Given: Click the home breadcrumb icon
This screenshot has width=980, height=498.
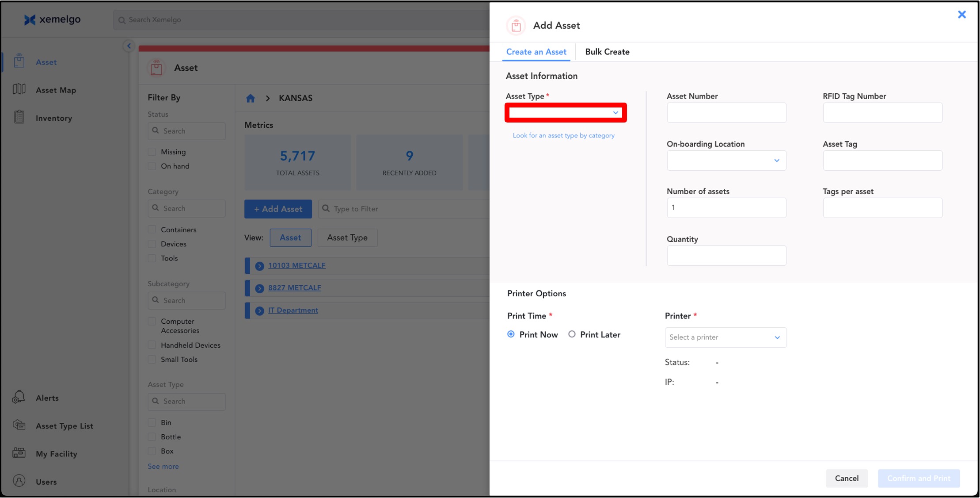Looking at the screenshot, I should tap(251, 98).
